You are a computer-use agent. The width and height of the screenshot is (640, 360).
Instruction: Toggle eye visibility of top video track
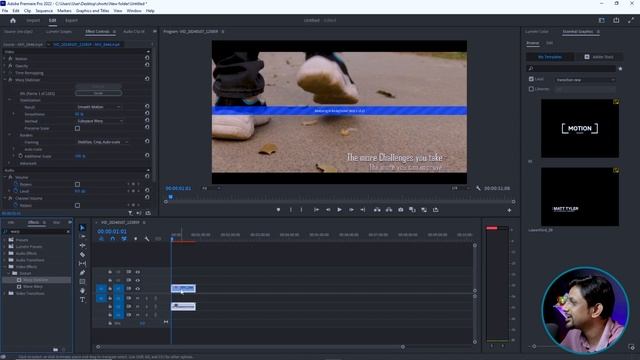pos(138,272)
